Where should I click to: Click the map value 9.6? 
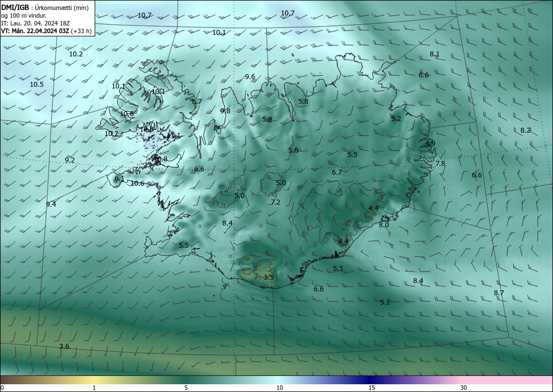(x=250, y=76)
